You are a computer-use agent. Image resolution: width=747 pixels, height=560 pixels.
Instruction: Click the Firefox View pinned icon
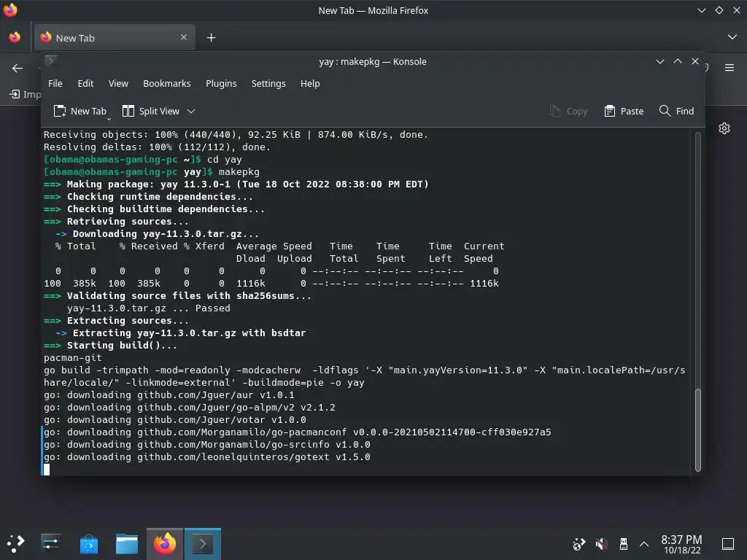click(15, 37)
